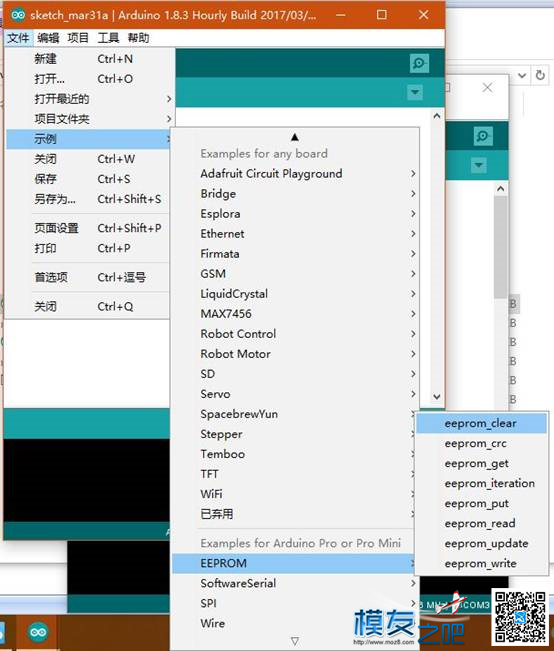Open the eeprom_write example

coord(482,564)
